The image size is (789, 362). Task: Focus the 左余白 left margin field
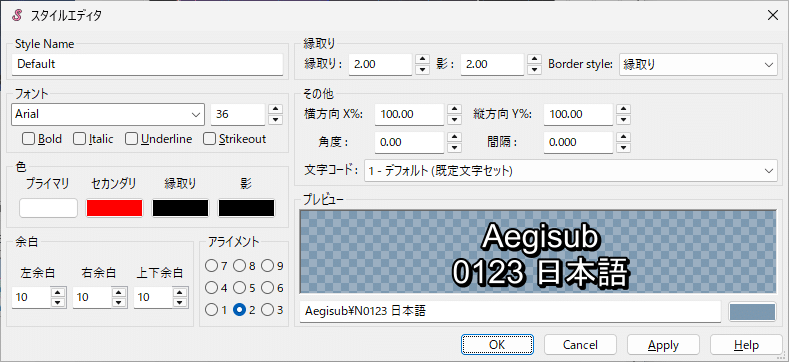click(31, 298)
